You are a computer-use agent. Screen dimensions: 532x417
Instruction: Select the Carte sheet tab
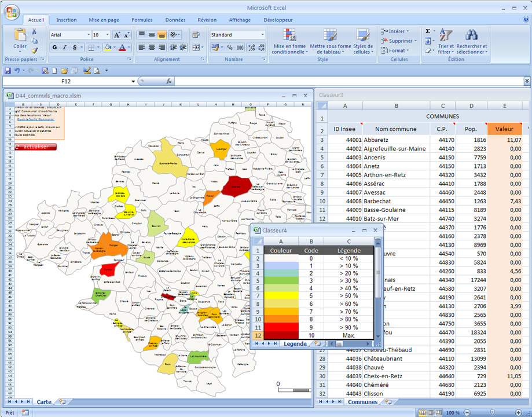[44, 402]
